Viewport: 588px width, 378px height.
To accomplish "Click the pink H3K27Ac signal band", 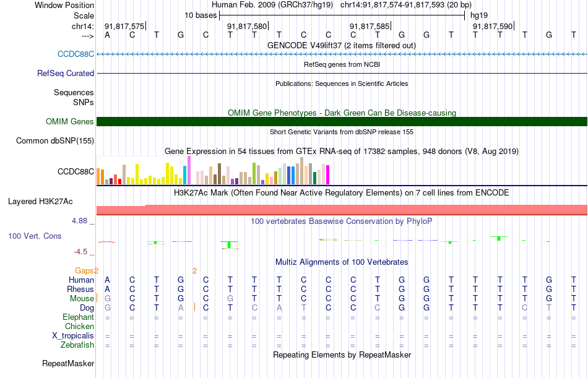I will click(342, 210).
